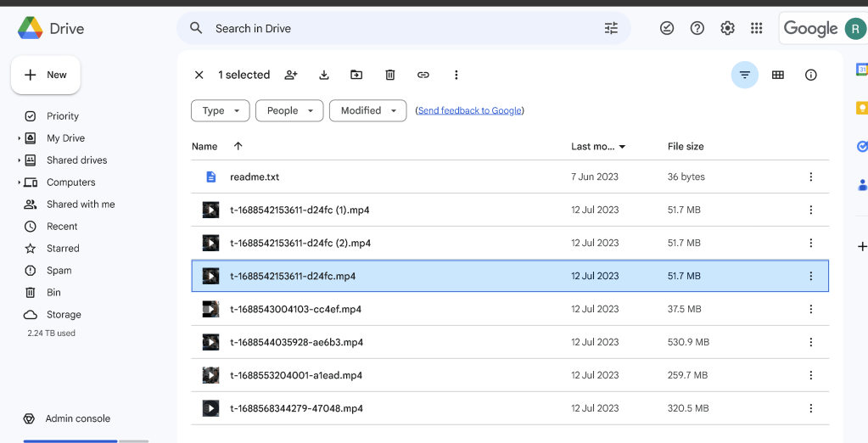Image resolution: width=868 pixels, height=443 pixels.
Task: Select t-1688544035928-ae6b3.mp4
Action: [x=510, y=342]
